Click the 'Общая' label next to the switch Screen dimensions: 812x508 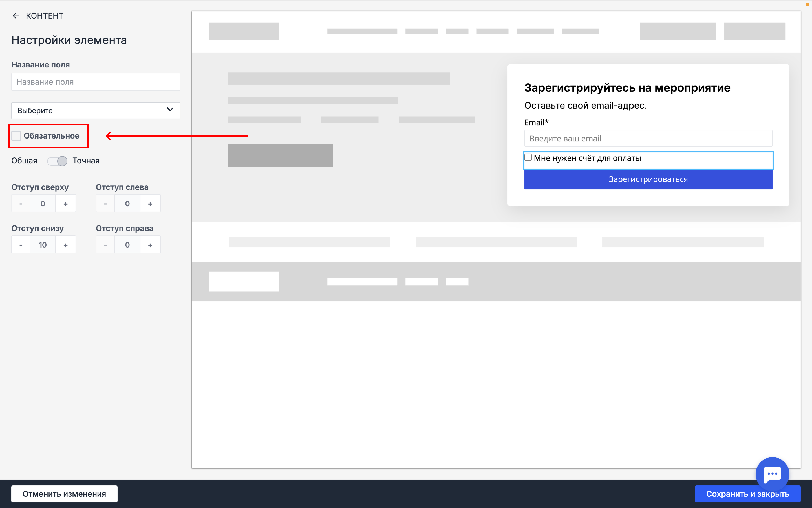click(x=24, y=161)
